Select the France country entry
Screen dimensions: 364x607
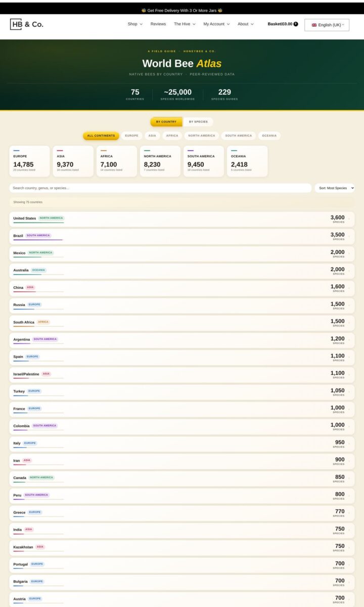click(182, 409)
